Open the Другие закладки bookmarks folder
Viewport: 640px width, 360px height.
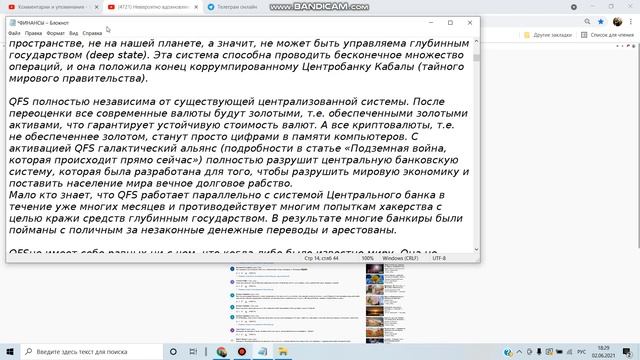click(548, 35)
